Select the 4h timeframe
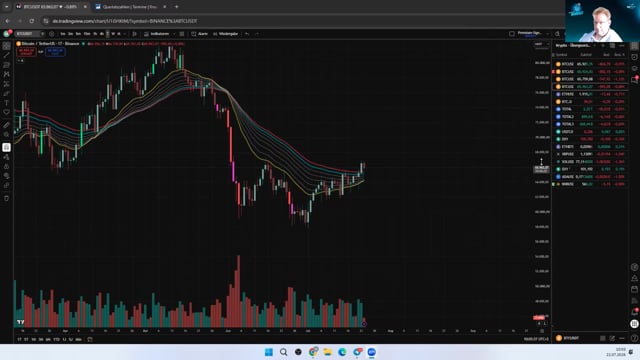640x360 pixels. coord(102,34)
